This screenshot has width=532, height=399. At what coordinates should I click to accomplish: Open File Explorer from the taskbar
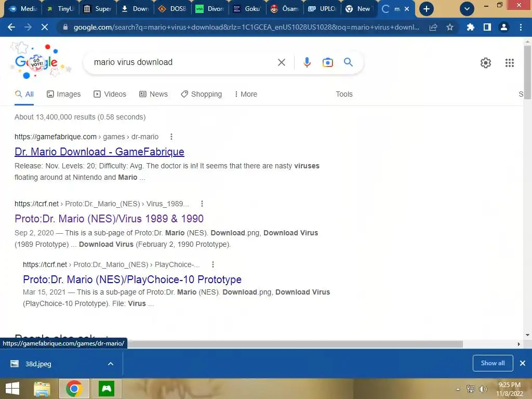[42, 389]
